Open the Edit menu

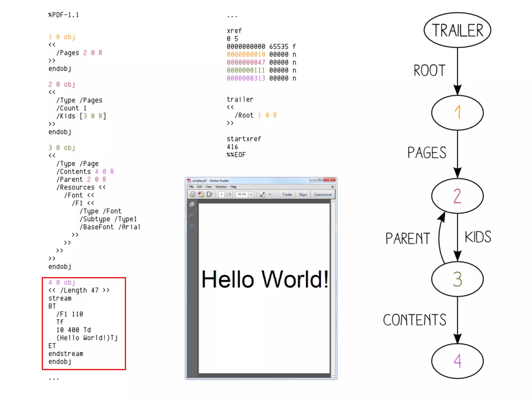tap(199, 187)
